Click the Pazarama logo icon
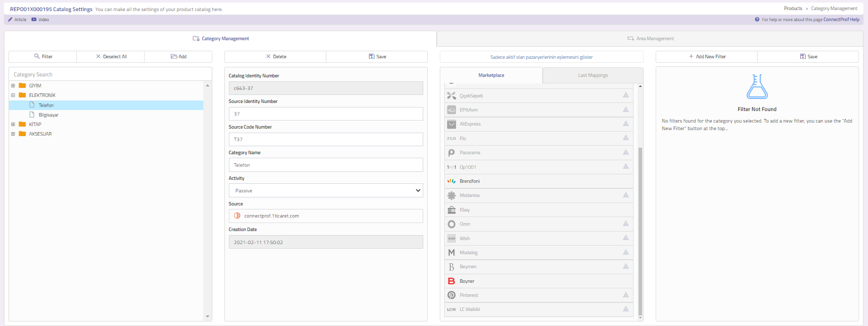The image size is (868, 326). [451, 153]
